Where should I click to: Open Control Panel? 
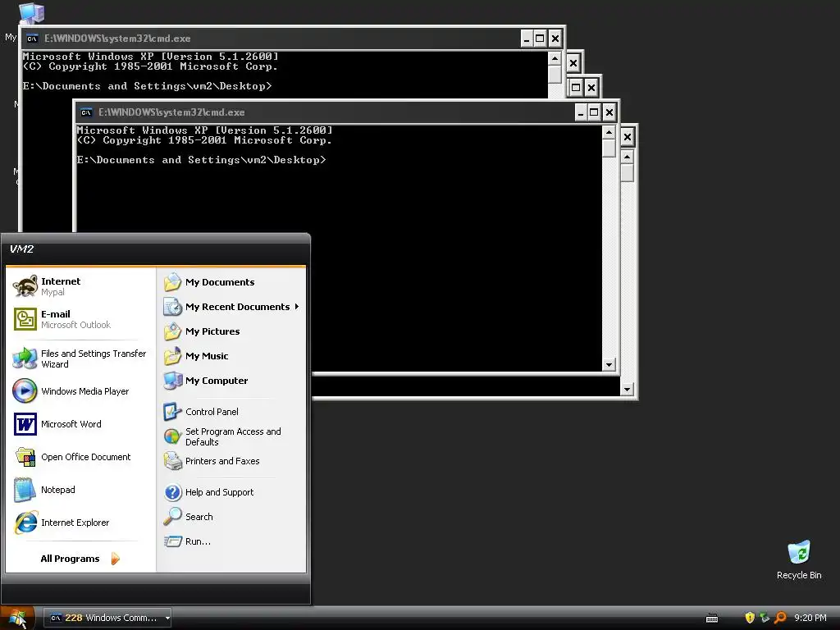click(x=231, y=412)
